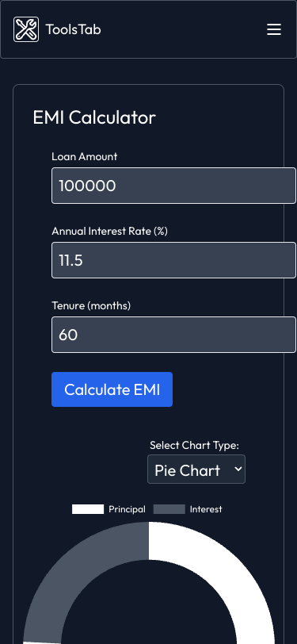This screenshot has width=297, height=644.
Task: Click the ToolsTab brand name link
Action: coord(73,29)
